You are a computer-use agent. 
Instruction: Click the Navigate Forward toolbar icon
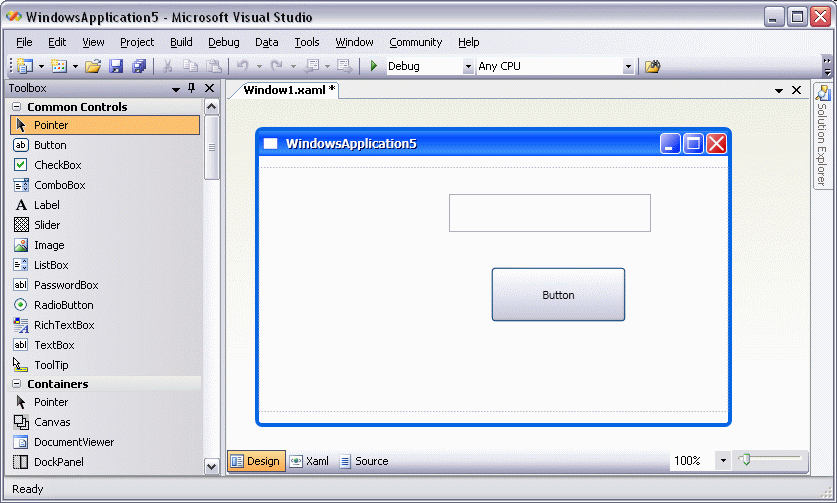(344, 66)
